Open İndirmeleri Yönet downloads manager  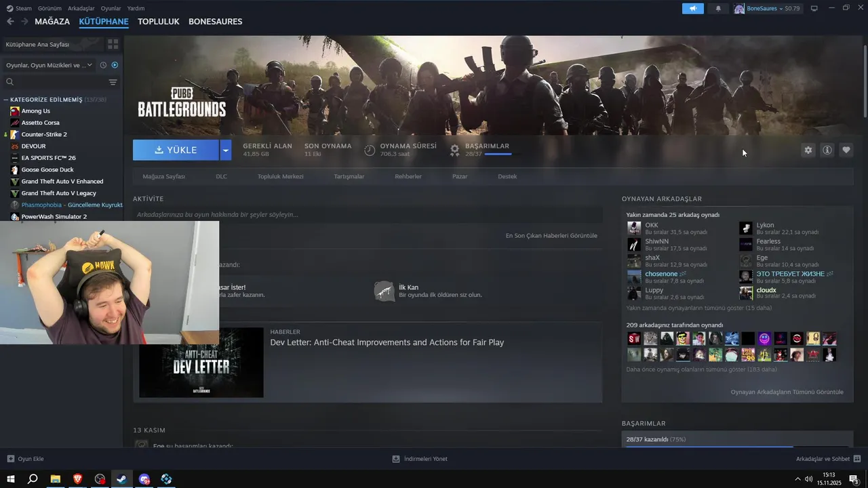pos(420,459)
